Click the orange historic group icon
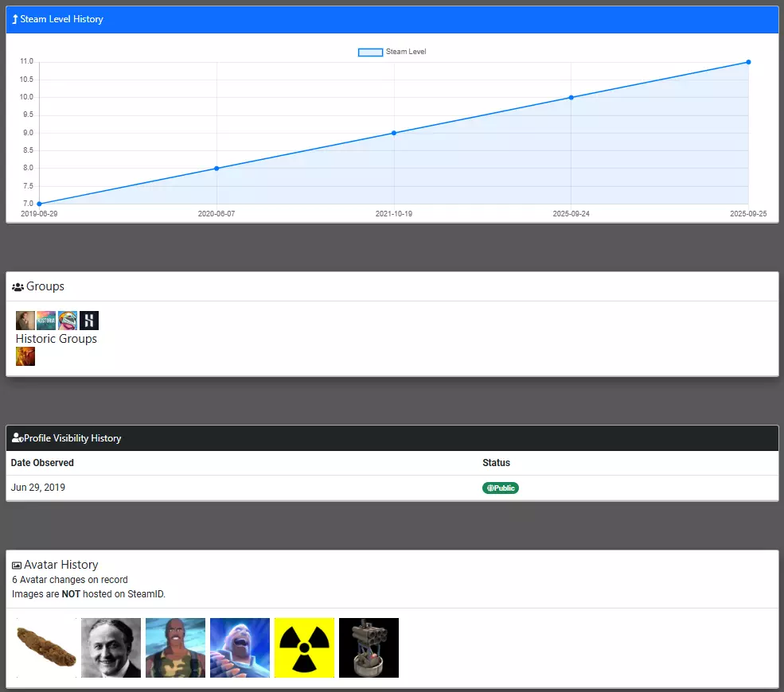The height and width of the screenshot is (692, 784). pos(25,356)
